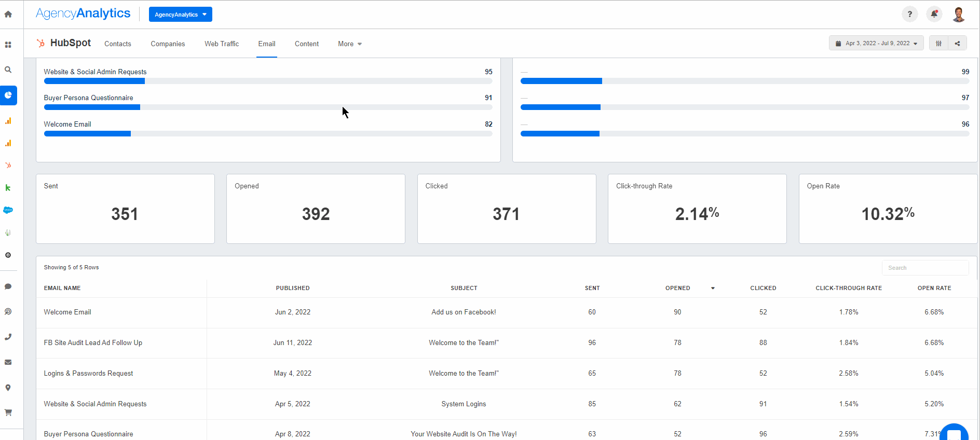Click the shopping cart sidebar icon

pos(8,412)
